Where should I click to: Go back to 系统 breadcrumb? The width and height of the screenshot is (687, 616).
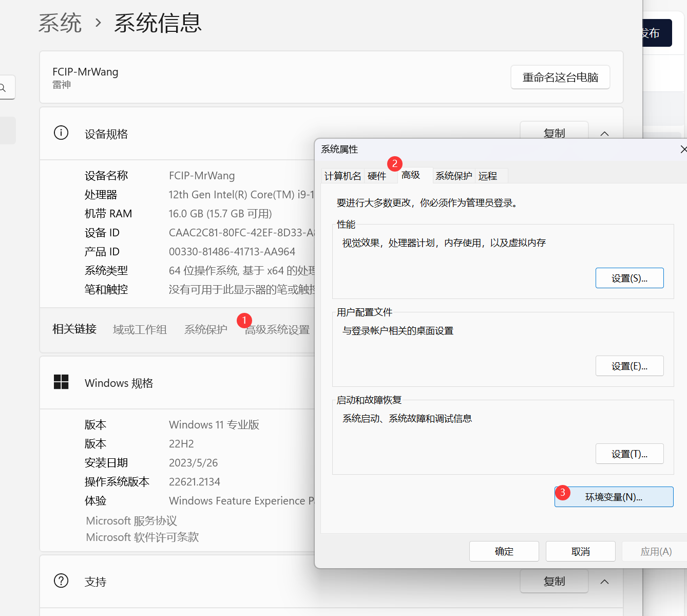pos(60,24)
